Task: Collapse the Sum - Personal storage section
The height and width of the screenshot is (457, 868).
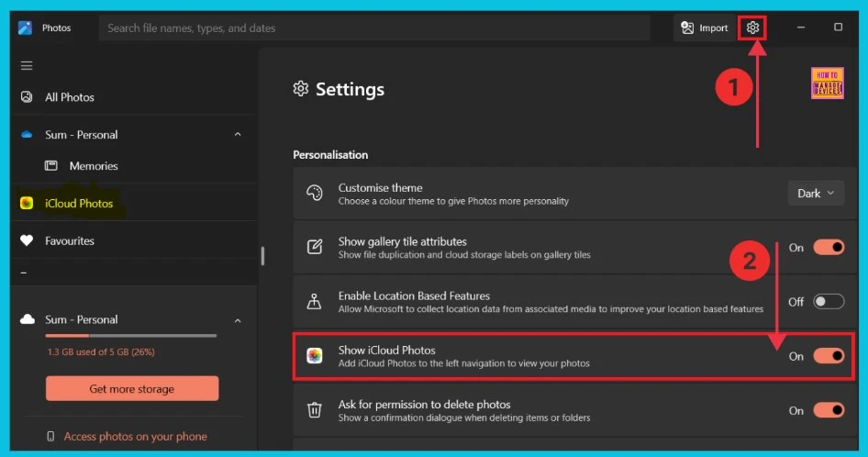Action: 238,320
